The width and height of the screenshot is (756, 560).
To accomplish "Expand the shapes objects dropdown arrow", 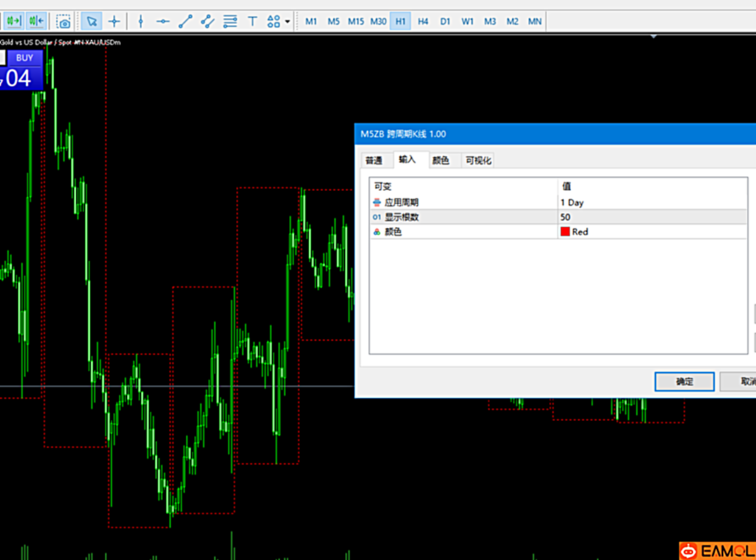I will pos(287,22).
